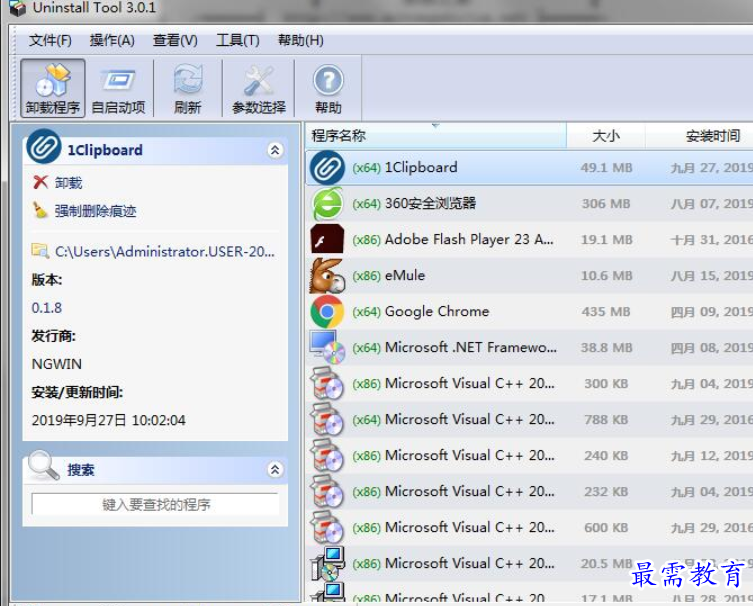The height and width of the screenshot is (606, 753).
Task: Click the Adobe Flash Player icon
Action: [327, 239]
